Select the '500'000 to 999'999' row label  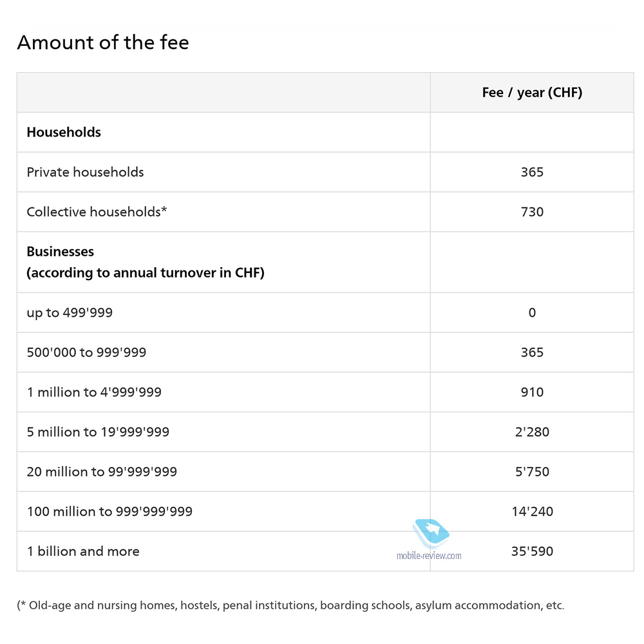point(87,352)
